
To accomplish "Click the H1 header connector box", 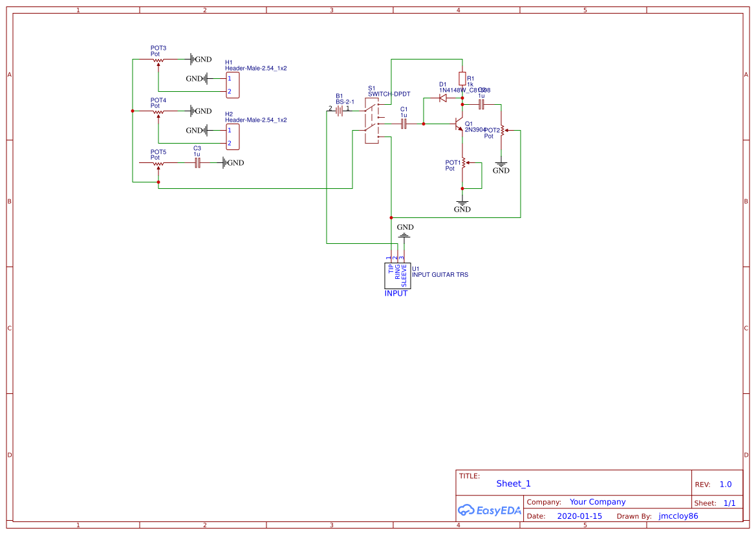I will coord(232,85).
